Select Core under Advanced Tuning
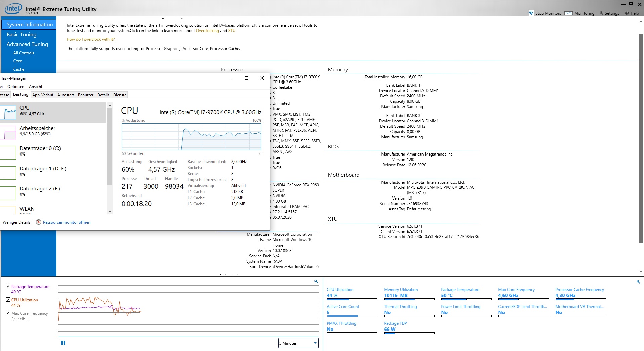 pos(17,61)
